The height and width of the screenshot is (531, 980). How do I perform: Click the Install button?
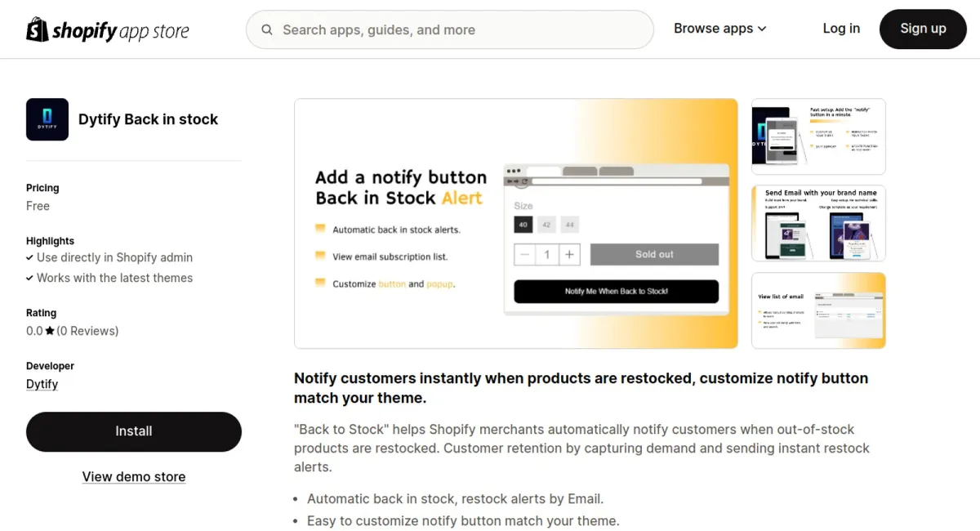point(134,431)
